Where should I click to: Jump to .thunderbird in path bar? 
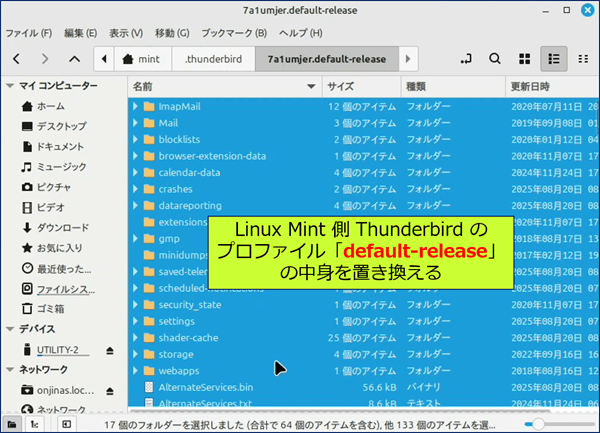(x=214, y=59)
